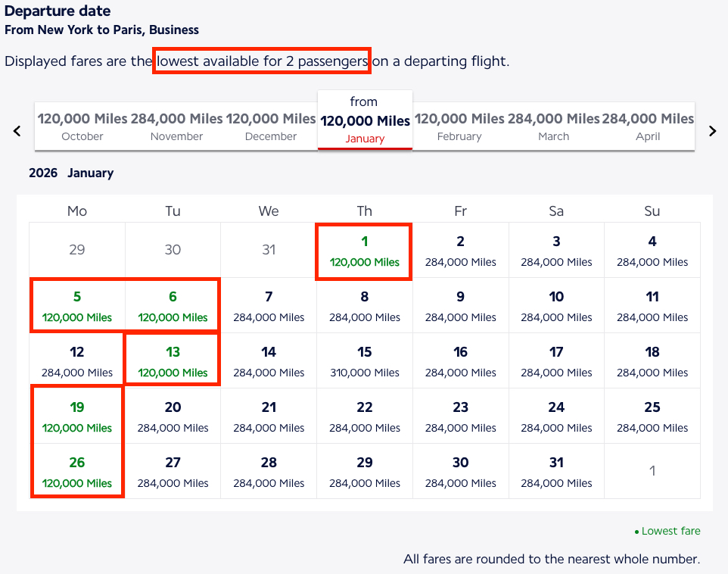Select the February month tab
This screenshot has width=728, height=574.
(459, 126)
